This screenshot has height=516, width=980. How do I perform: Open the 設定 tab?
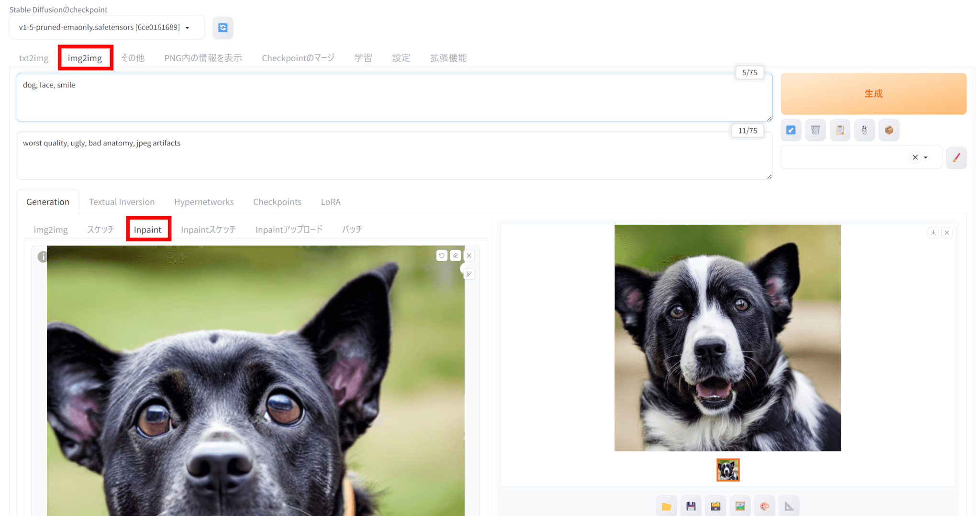point(401,58)
